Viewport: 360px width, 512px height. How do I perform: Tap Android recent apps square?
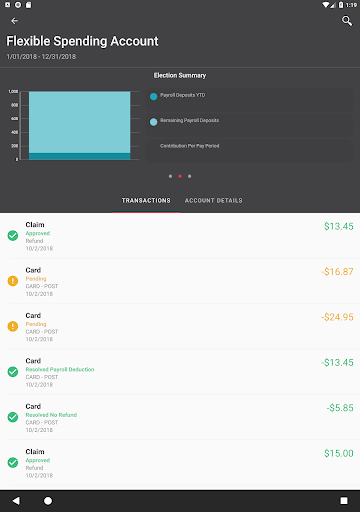click(344, 501)
